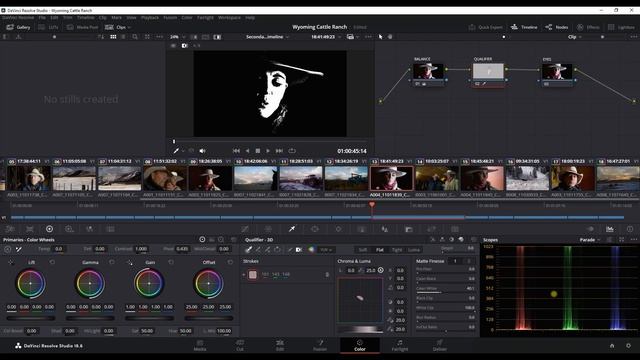Image resolution: width=640 pixels, height=360 pixels.
Task: Select the EYES node
Action: point(557,72)
